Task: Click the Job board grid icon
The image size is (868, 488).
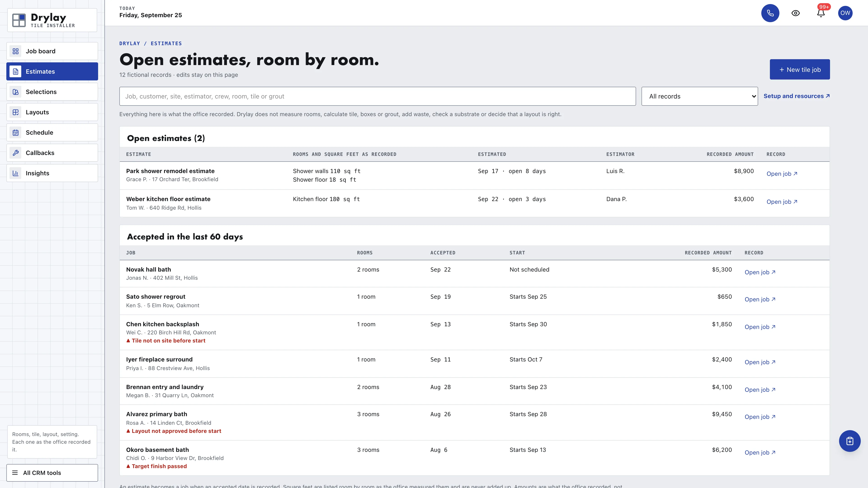Action: click(x=16, y=51)
